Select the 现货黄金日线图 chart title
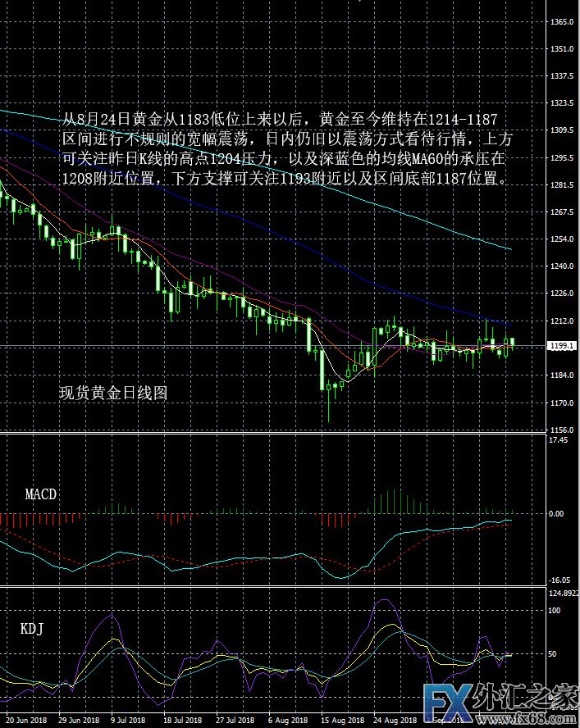 tap(113, 394)
